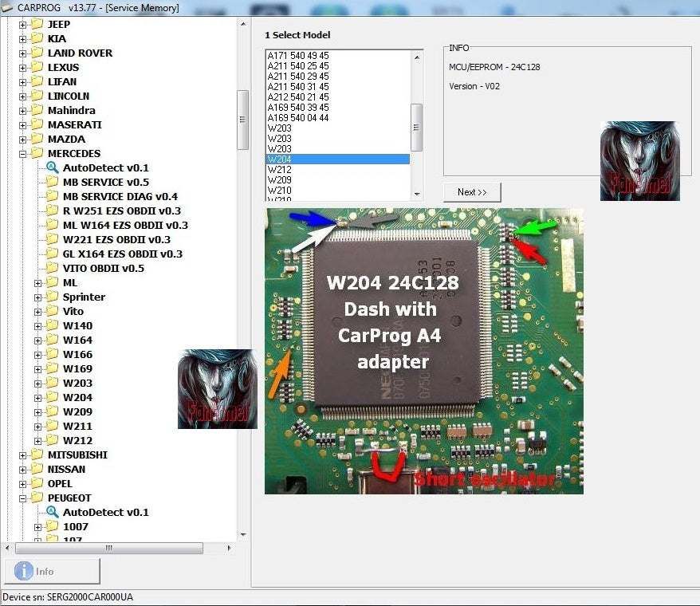Expand the W204 tree node
700x606 pixels.
(x=38, y=397)
